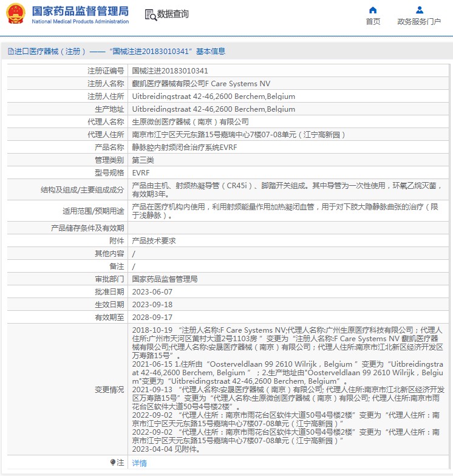Click the 备注 label
Screen dimensions: 453x476
117,266
